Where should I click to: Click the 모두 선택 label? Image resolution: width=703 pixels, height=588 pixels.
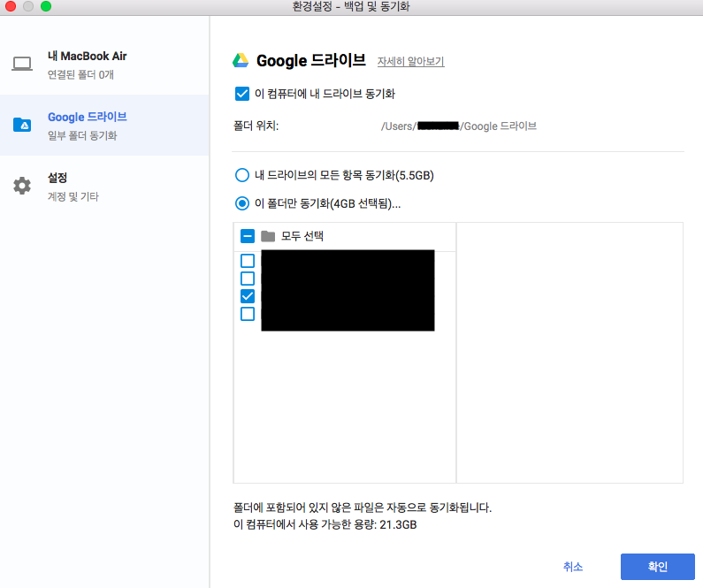coord(302,236)
